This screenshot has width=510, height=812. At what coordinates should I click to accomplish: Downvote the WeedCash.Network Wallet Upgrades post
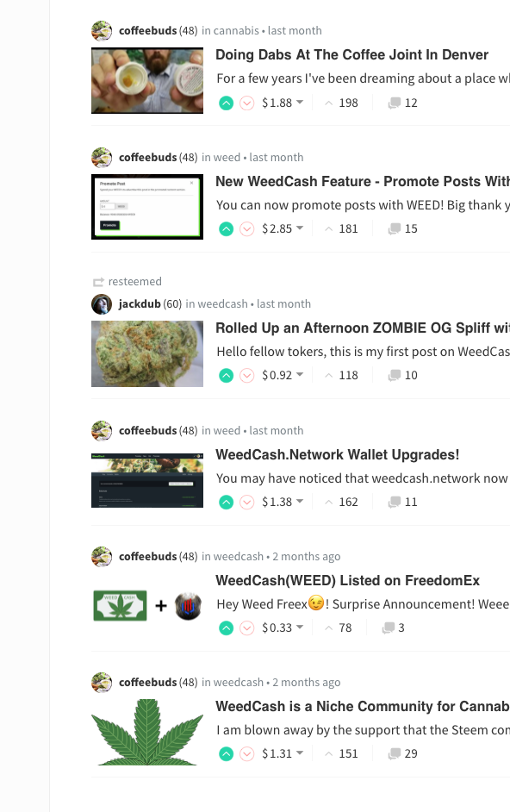(x=247, y=503)
